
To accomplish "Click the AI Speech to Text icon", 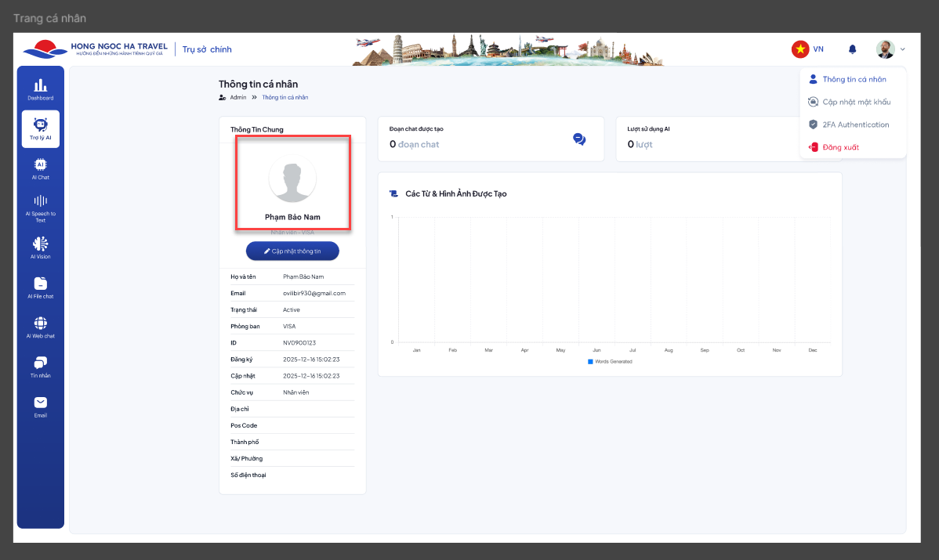I will coord(41,207).
